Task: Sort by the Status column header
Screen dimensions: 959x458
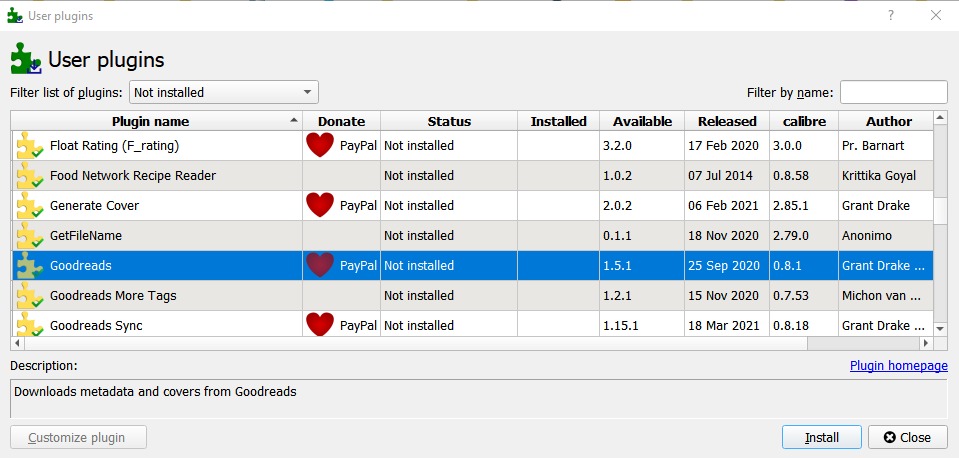Action: [449, 121]
